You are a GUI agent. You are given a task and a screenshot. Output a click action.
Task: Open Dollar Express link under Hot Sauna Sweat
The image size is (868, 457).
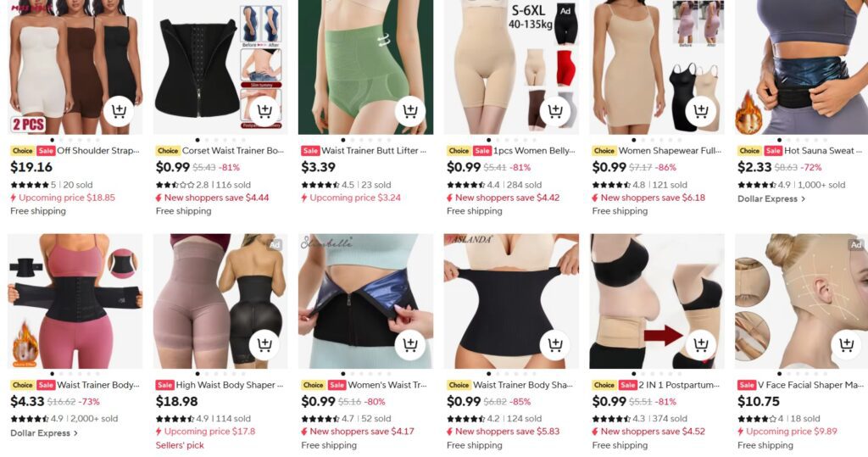coord(771,199)
